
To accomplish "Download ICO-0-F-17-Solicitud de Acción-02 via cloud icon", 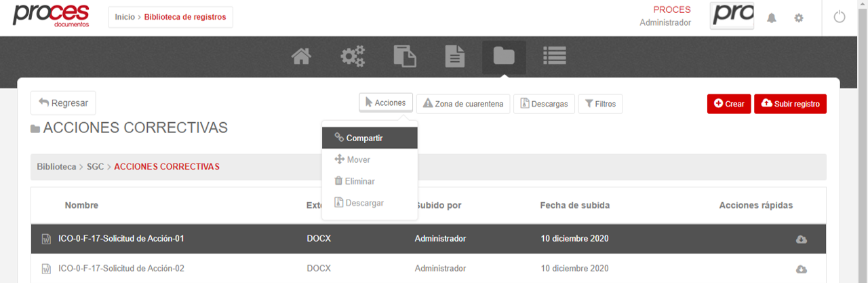I will (x=801, y=269).
